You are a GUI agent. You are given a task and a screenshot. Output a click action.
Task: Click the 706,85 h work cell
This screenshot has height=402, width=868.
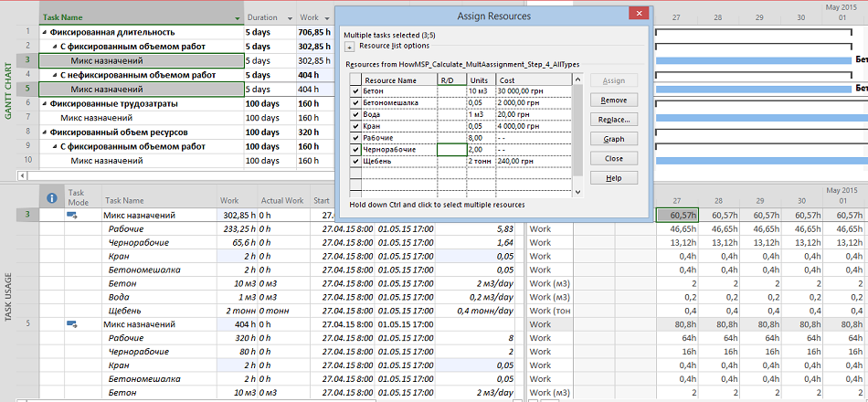point(314,32)
